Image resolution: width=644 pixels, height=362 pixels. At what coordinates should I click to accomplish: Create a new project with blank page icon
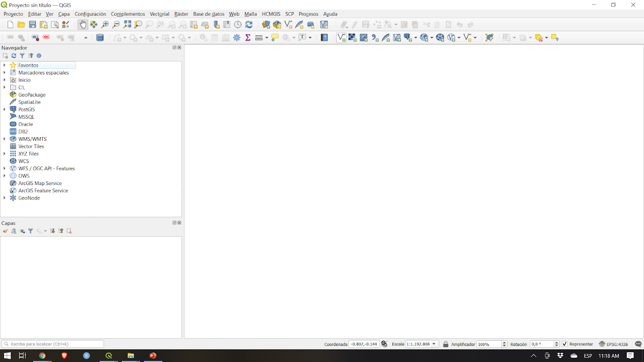[x=10, y=25]
